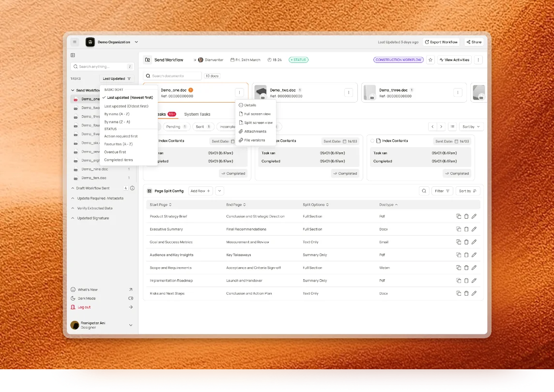The image size is (554, 392).
Task: Click the star favourite icon
Action: pyautogui.click(x=431, y=60)
